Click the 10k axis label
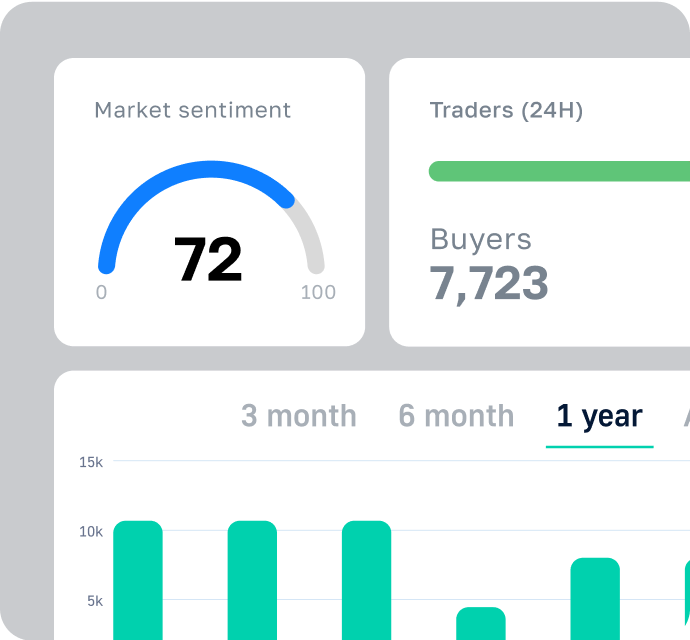 pos(91,532)
